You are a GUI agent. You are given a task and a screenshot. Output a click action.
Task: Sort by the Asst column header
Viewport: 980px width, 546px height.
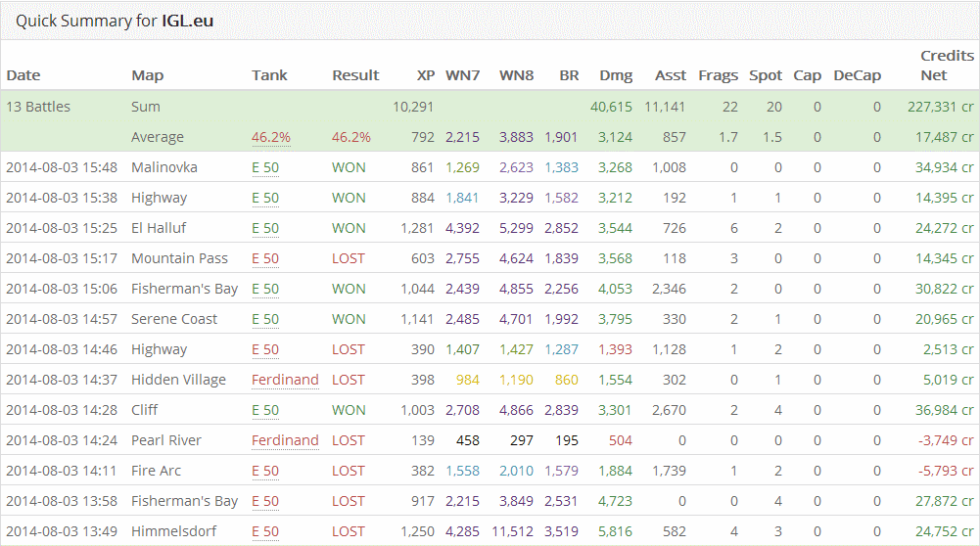670,75
